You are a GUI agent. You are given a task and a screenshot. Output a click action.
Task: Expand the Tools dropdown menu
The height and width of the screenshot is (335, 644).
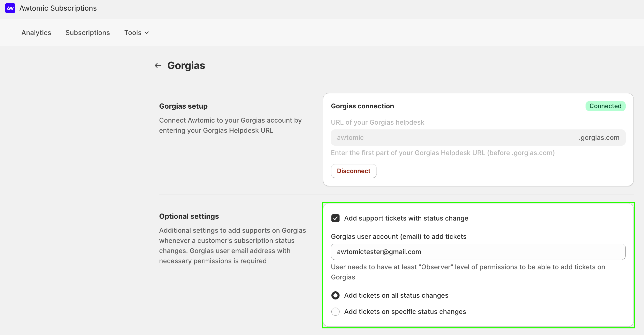[x=136, y=33]
